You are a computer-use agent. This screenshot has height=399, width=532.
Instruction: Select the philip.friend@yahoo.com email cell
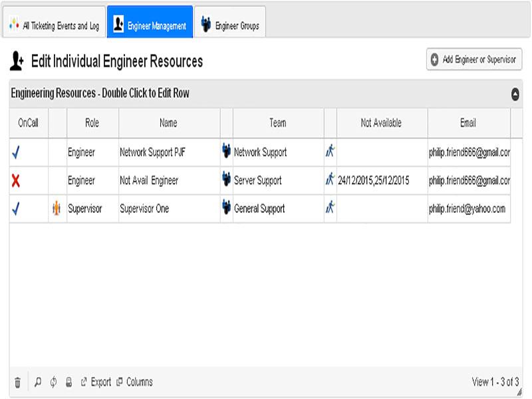pos(469,209)
